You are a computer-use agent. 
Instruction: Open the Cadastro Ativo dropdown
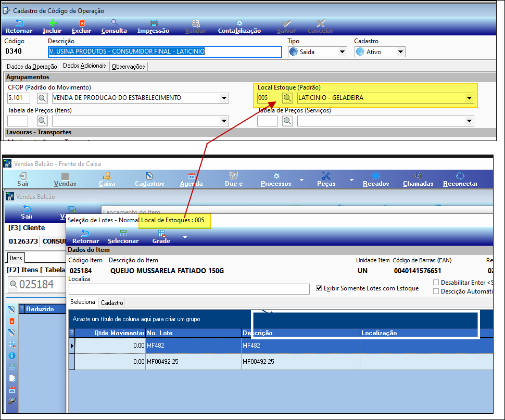pyautogui.click(x=400, y=52)
